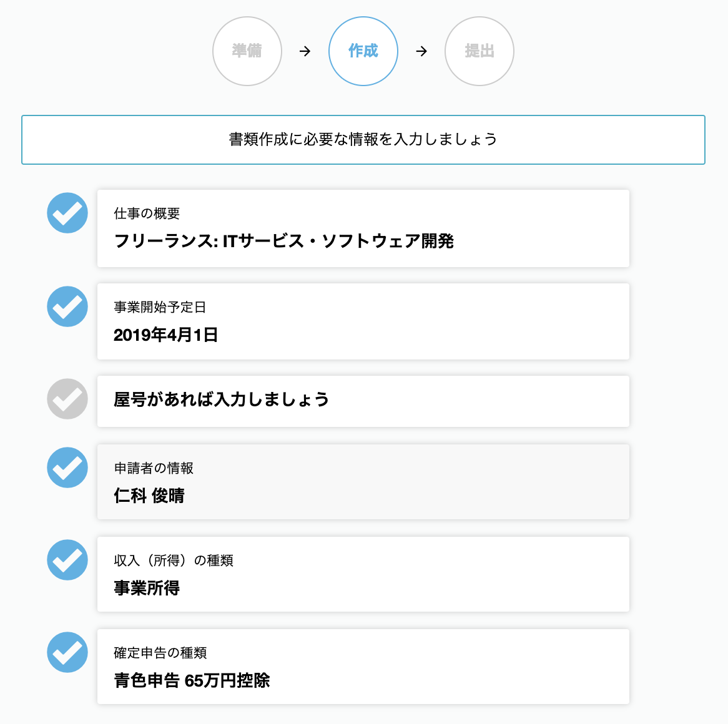Toggle the checkmark for 事業所得 section
Image resolution: width=728 pixels, height=724 pixels.
67,560
